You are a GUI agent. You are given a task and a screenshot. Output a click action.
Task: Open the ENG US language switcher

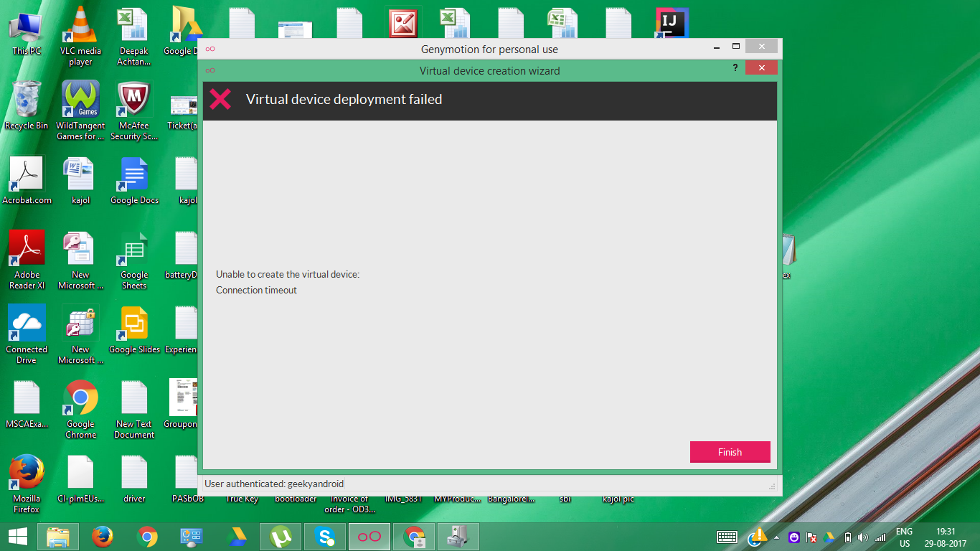pyautogui.click(x=904, y=537)
